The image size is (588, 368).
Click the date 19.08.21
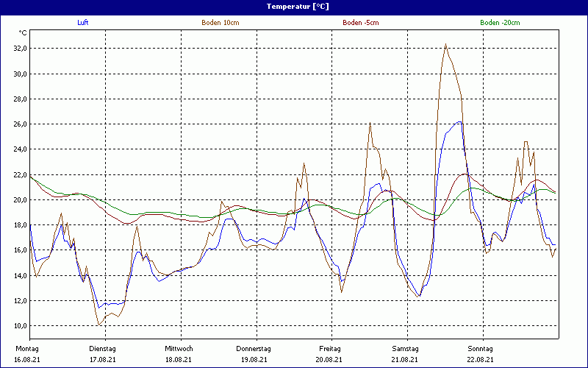tap(254, 359)
